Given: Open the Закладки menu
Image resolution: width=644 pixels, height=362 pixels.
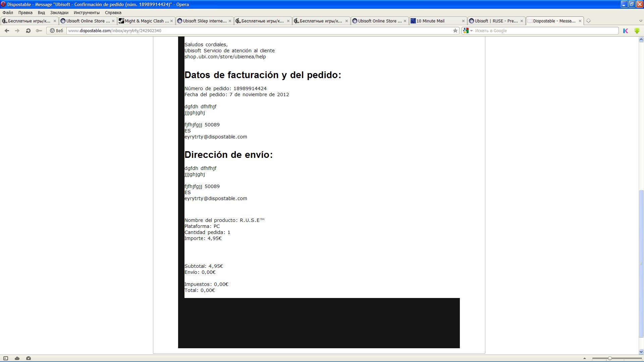Looking at the screenshot, I should point(59,12).
